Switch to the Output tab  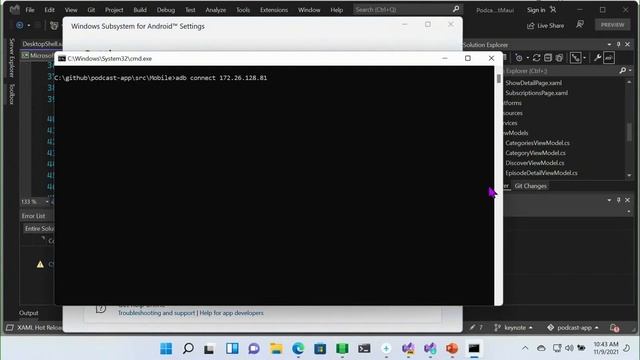(29, 313)
